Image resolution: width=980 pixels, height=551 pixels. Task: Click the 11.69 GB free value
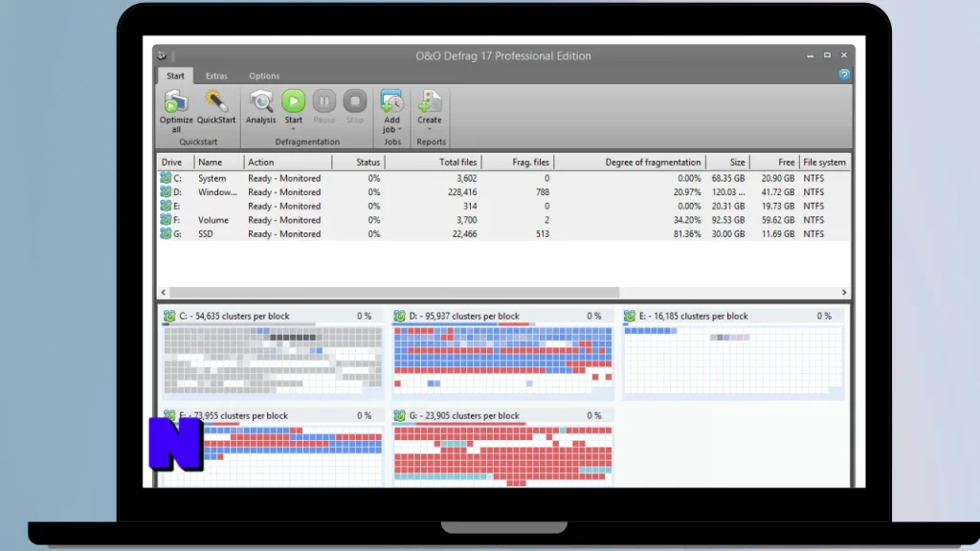[777, 233]
